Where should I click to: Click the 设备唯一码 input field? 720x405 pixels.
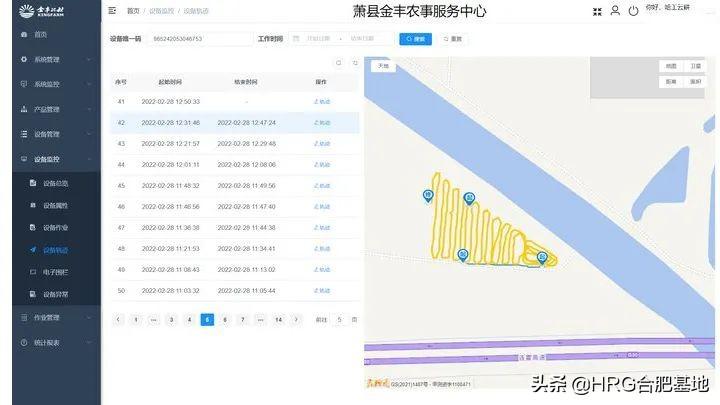(199, 39)
